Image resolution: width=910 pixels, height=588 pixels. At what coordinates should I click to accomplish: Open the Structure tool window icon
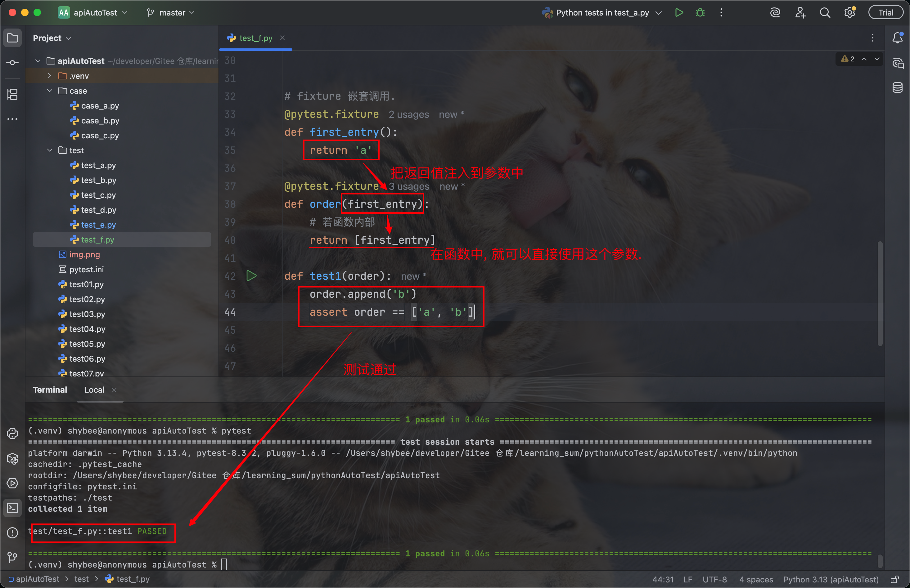[x=12, y=94]
